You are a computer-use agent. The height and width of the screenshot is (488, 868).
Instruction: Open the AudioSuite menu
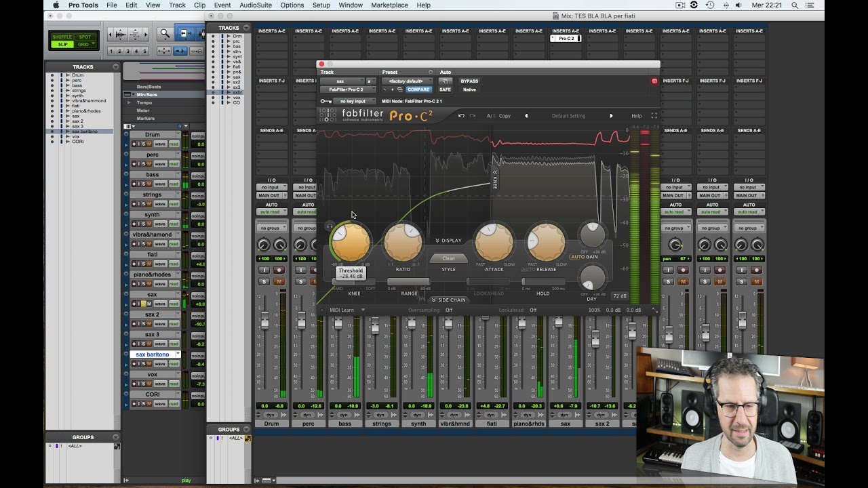click(256, 5)
